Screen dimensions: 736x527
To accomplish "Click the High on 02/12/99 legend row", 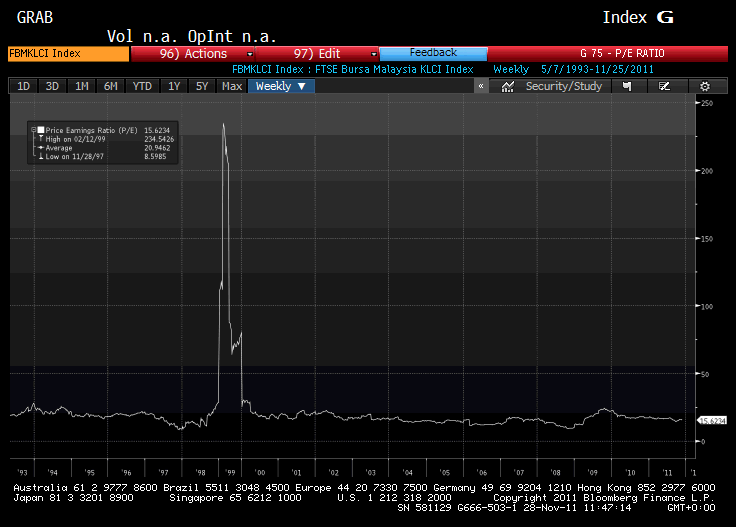I will 75,139.
